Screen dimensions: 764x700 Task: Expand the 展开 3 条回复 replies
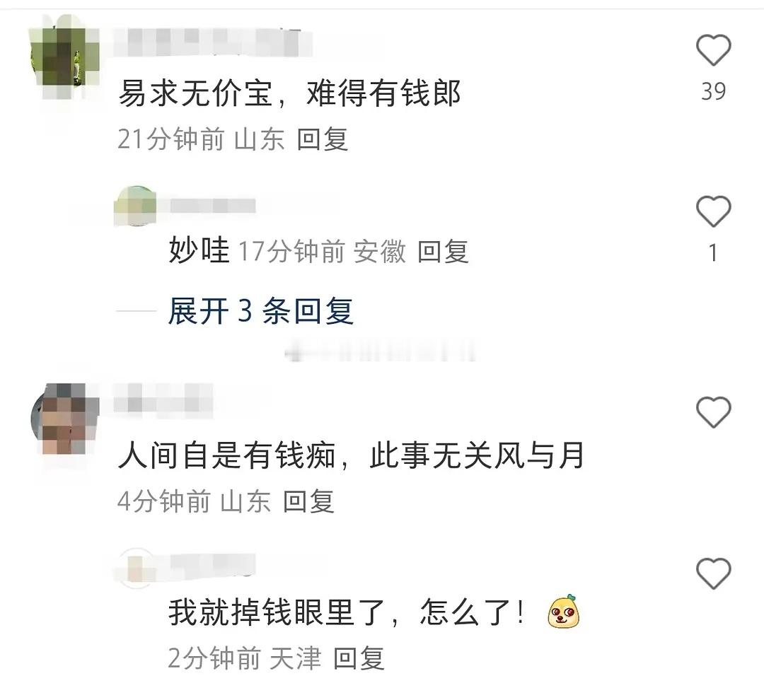point(260,311)
